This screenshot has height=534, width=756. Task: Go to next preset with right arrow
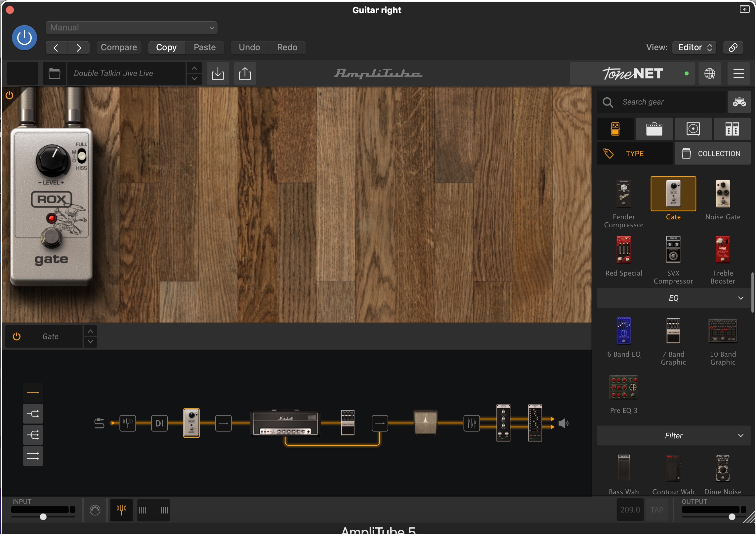point(79,48)
